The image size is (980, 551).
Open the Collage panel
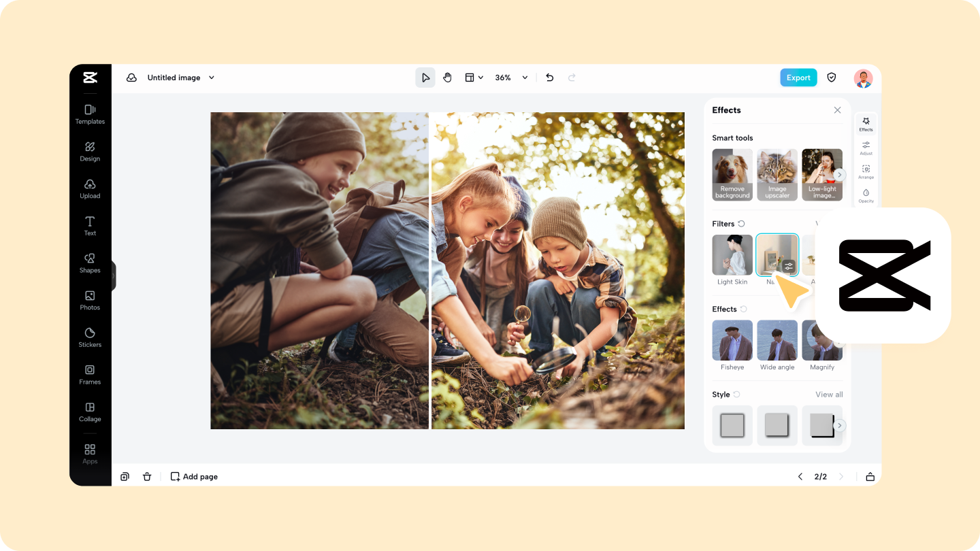tap(90, 412)
